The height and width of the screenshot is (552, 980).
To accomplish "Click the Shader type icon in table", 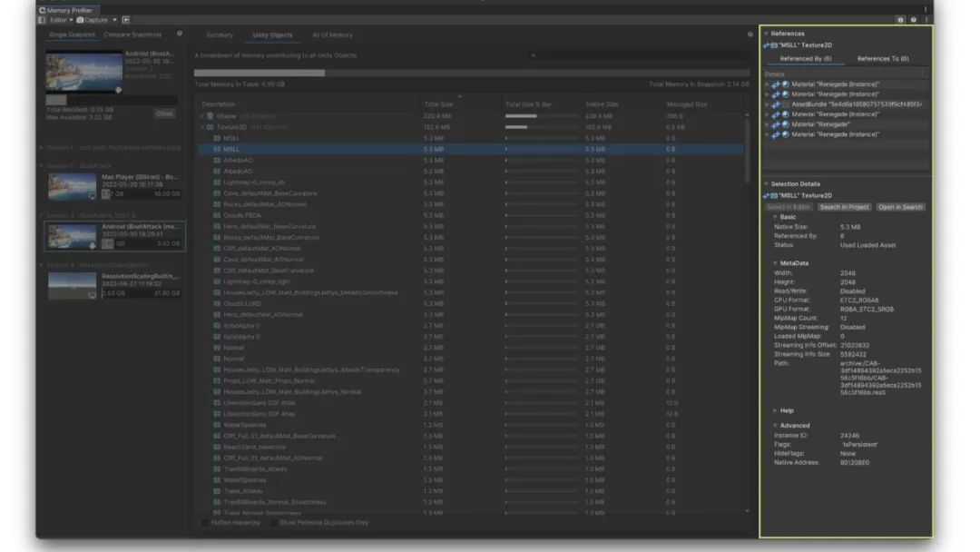I will click(x=210, y=116).
